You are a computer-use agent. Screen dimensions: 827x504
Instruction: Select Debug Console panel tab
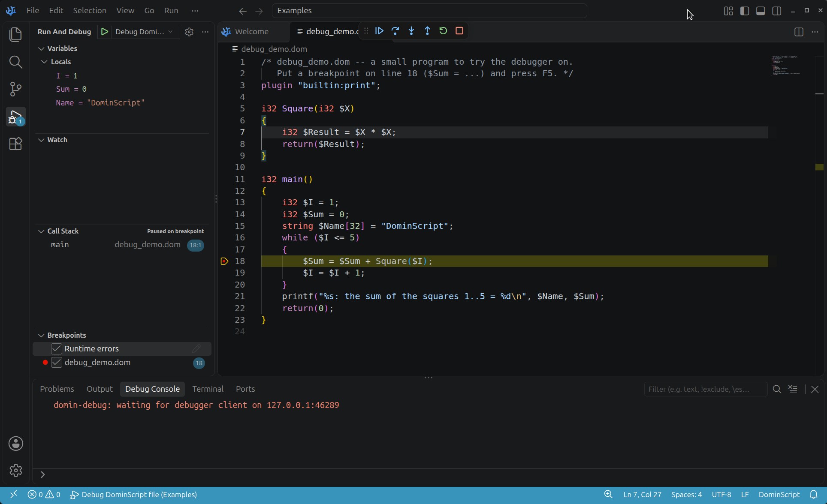pos(152,389)
